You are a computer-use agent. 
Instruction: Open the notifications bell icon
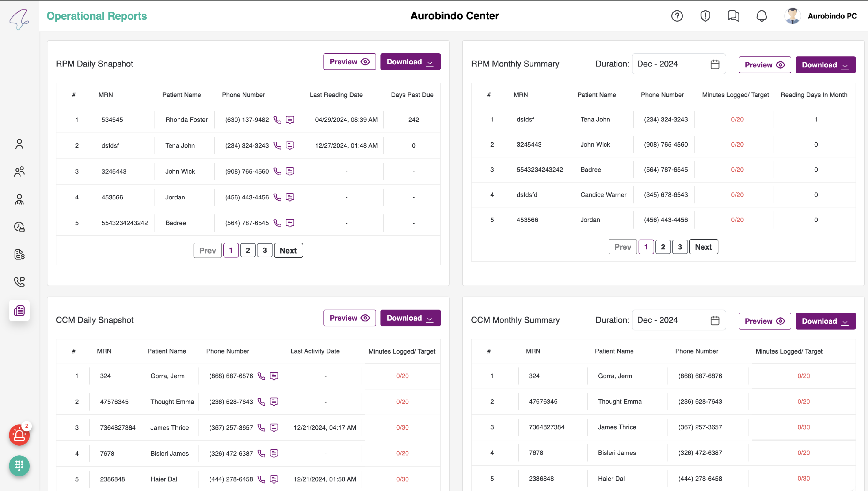[x=762, y=16]
